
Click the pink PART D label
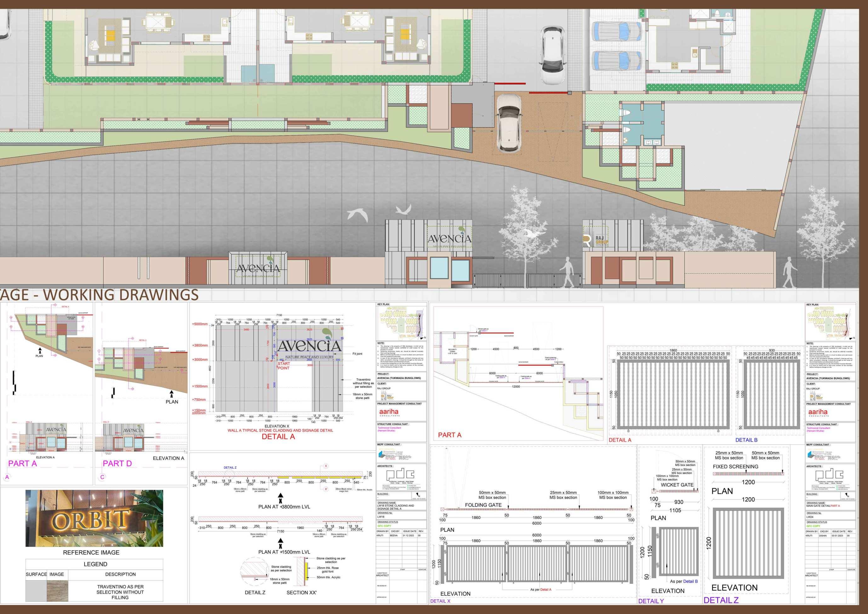tap(117, 463)
